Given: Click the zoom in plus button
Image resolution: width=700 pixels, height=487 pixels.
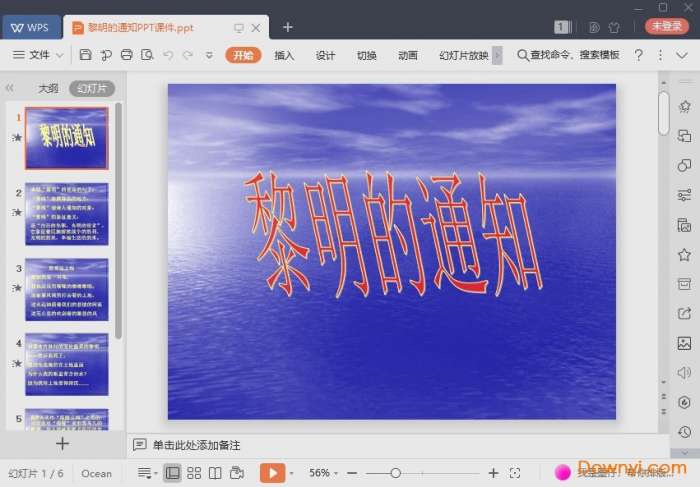Looking at the screenshot, I should (493, 473).
